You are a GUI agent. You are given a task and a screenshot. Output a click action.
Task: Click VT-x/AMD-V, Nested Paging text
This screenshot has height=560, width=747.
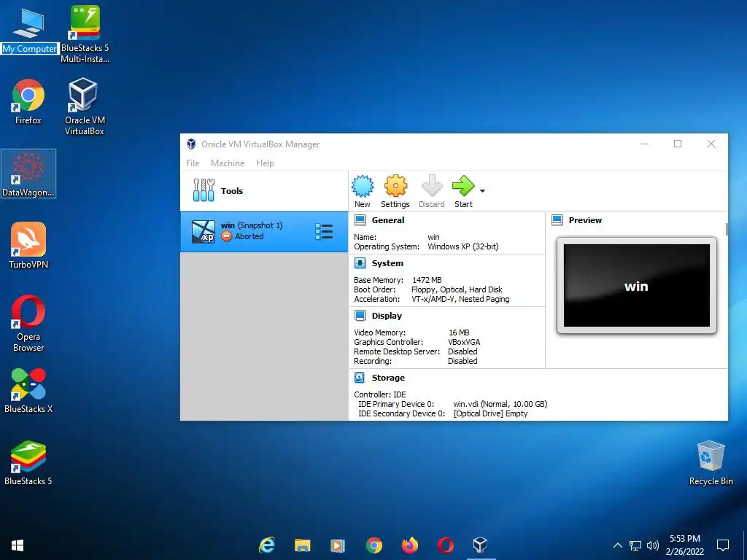coord(460,299)
